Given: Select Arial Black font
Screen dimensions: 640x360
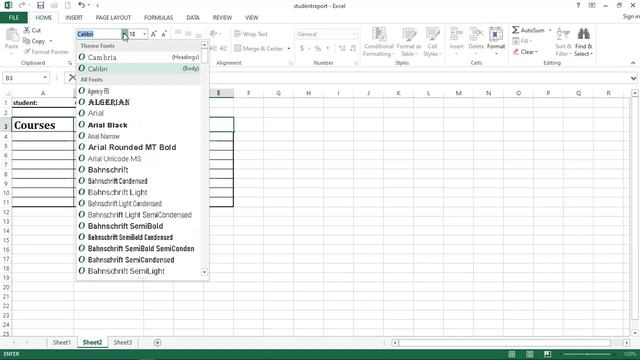Looking at the screenshot, I should (x=138, y=125).
